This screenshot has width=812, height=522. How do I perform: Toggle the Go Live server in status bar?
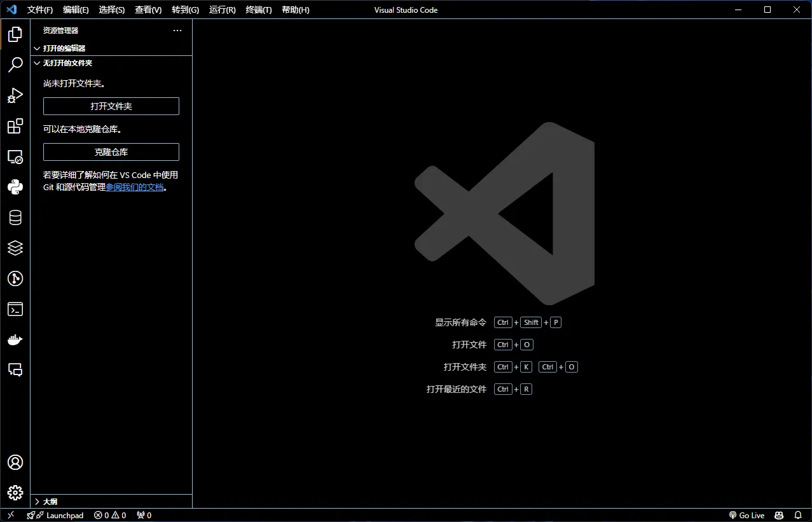coord(747,515)
